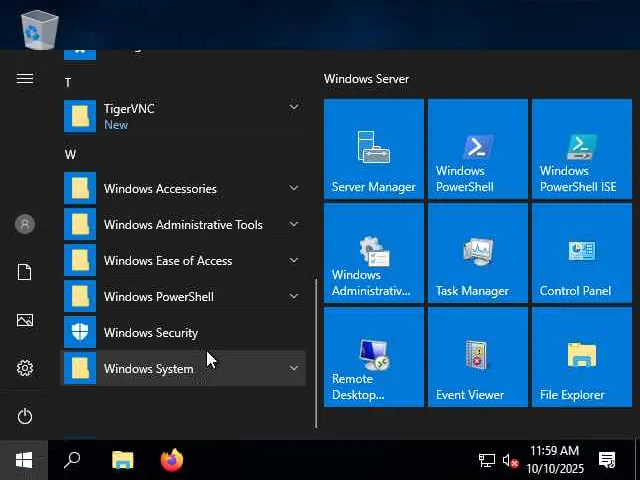Image resolution: width=640 pixels, height=480 pixels.
Task: Click the Windows PowerShell folder label
Action: tap(159, 296)
